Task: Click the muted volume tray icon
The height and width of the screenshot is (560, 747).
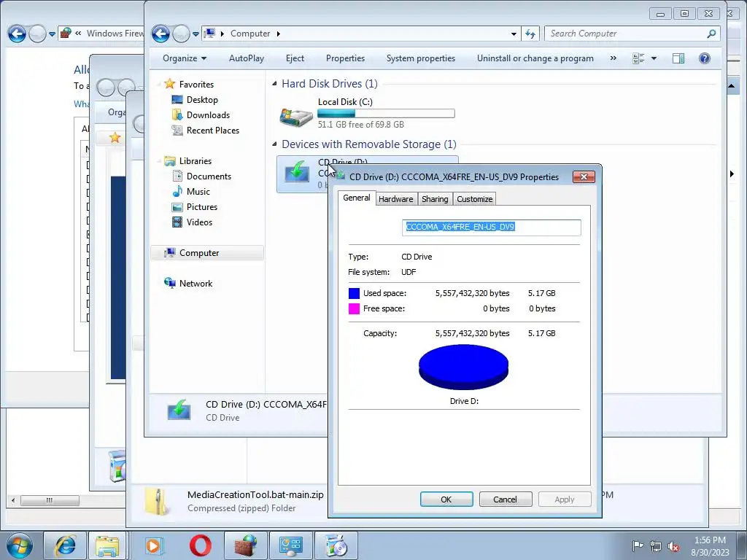Action: coord(673,546)
